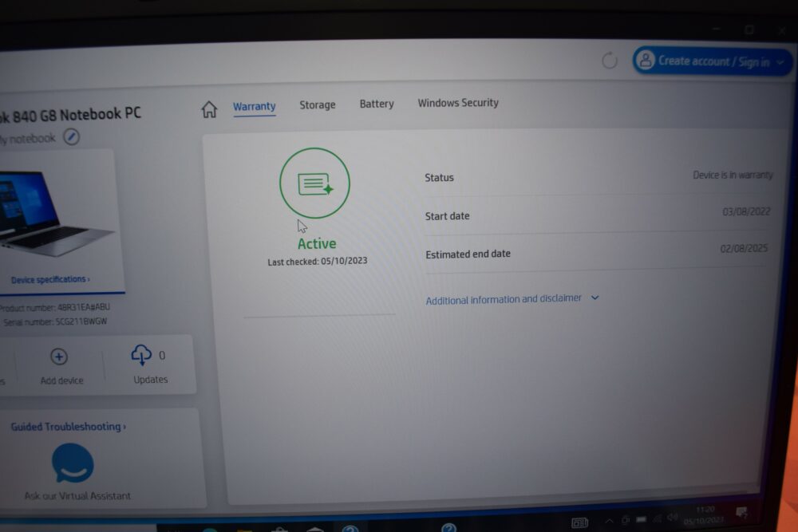Click the green "Active" warranty status text
The image size is (798, 532).
(317, 243)
